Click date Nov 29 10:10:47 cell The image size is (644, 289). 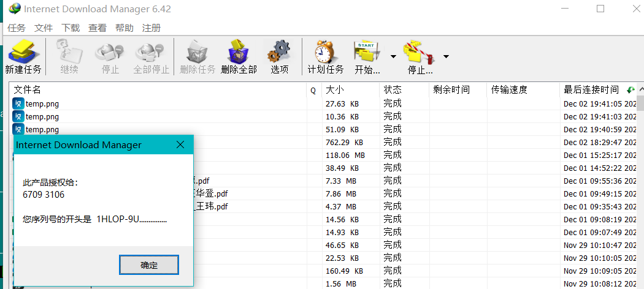(x=600, y=245)
